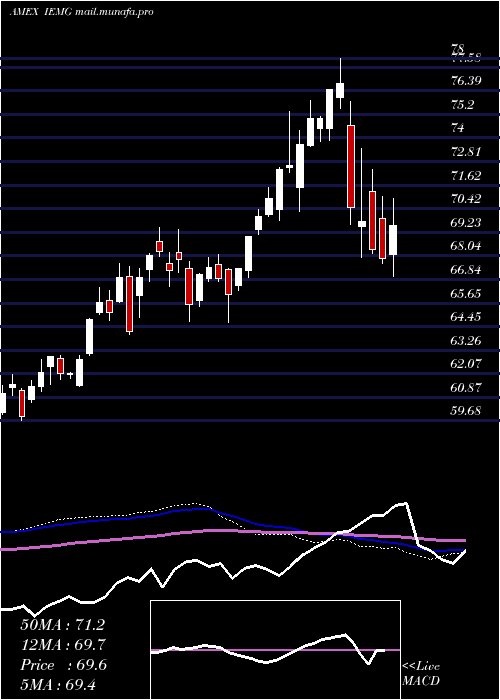This screenshot has width=500, height=700.
Task: Click the 72.81 price level label
Action: pyautogui.click(x=466, y=152)
